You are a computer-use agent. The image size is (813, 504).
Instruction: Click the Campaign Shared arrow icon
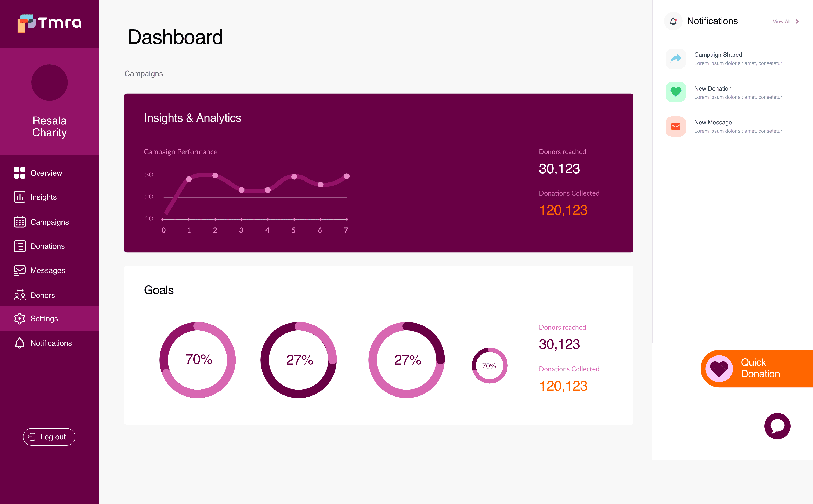pyautogui.click(x=676, y=59)
